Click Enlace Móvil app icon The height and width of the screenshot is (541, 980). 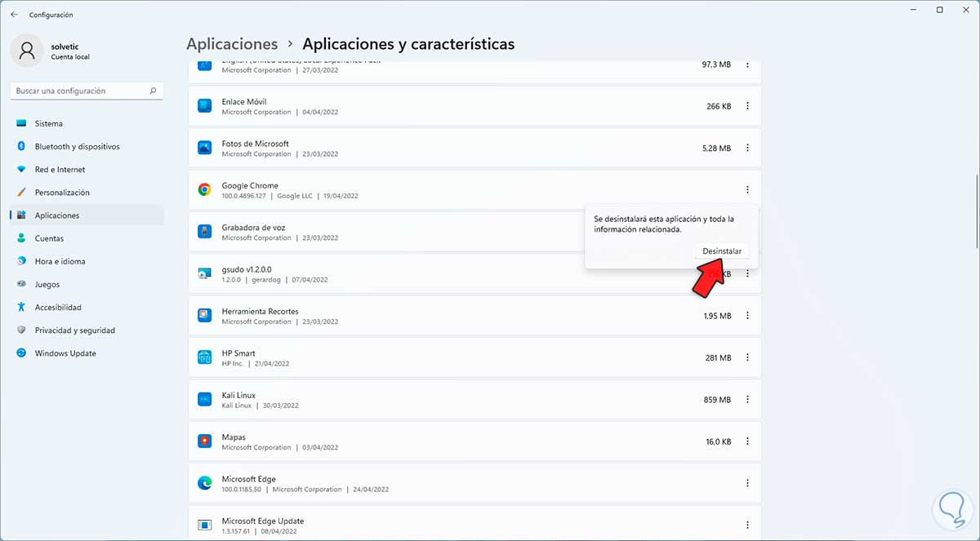pyautogui.click(x=205, y=106)
